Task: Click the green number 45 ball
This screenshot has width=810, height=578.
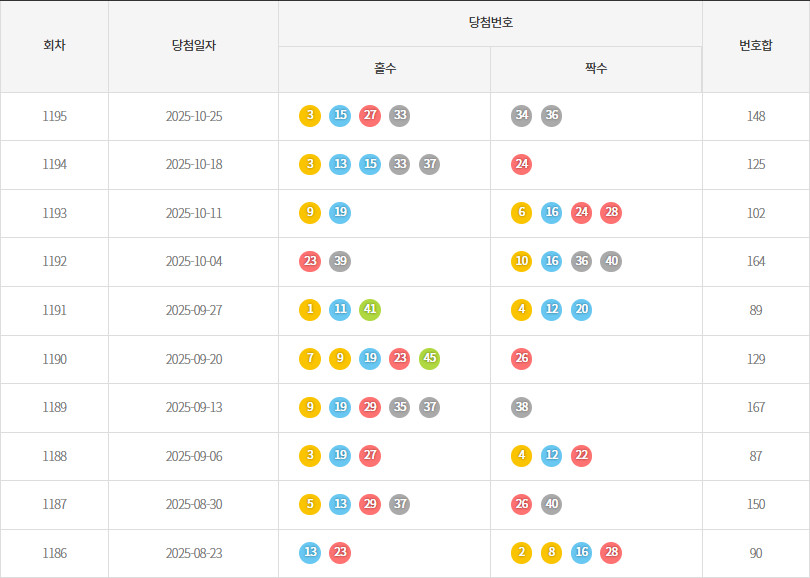Action: [x=429, y=358]
